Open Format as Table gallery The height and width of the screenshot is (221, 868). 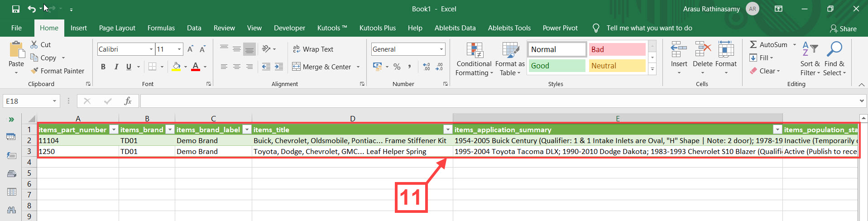510,59
